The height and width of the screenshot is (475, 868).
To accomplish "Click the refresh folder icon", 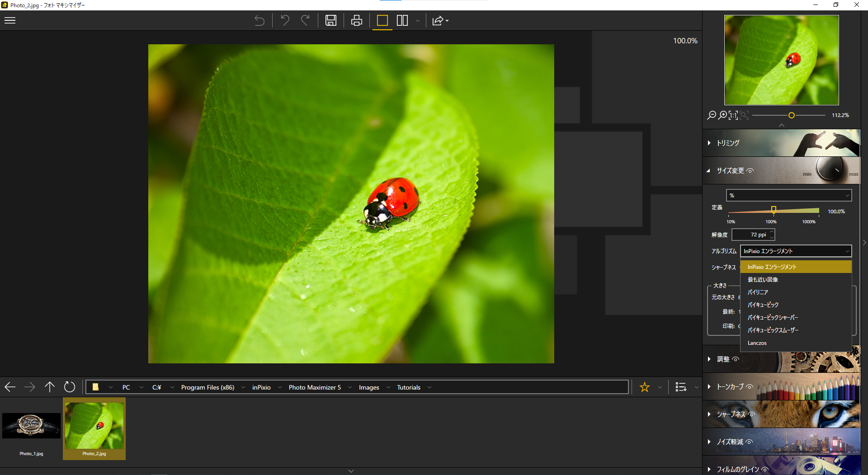I will (70, 387).
